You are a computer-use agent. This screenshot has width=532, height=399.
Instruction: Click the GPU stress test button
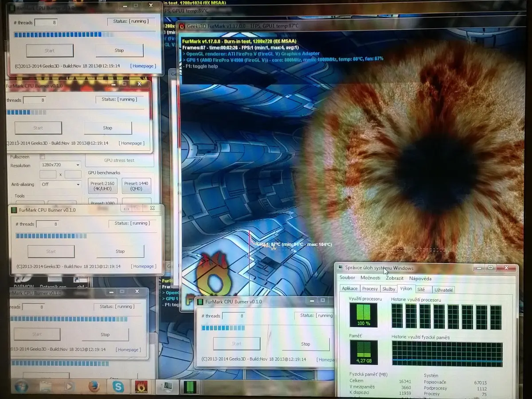point(119,160)
